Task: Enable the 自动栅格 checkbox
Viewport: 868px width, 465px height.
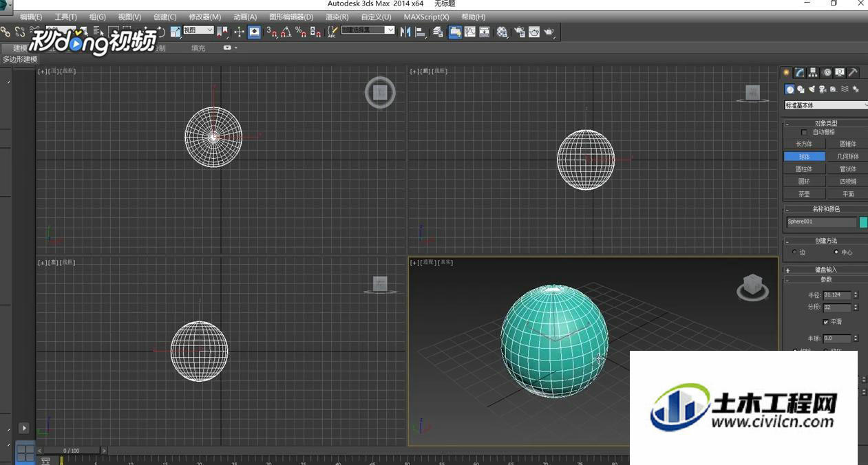Action: tap(804, 132)
